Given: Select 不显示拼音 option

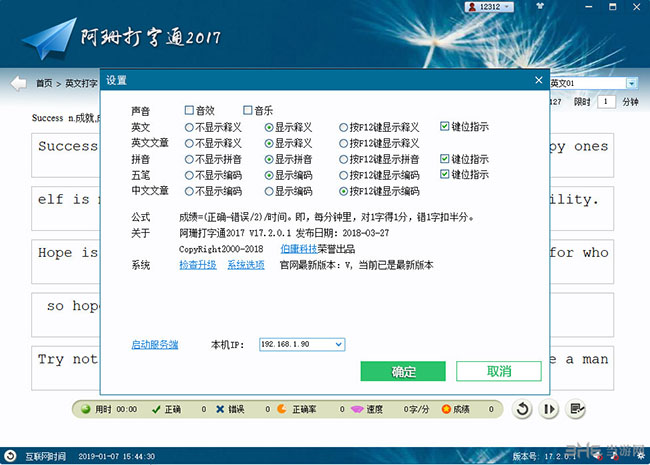Looking at the screenshot, I should (x=189, y=159).
